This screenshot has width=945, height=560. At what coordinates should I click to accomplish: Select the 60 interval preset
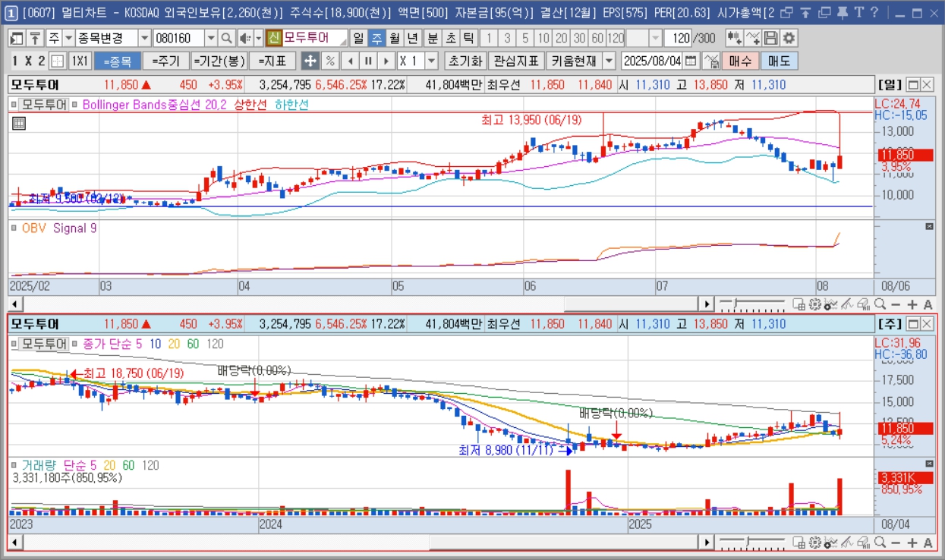tap(597, 38)
